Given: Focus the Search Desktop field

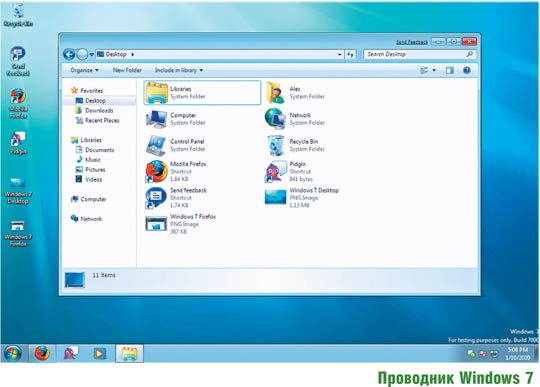Looking at the screenshot, I should coord(420,54).
